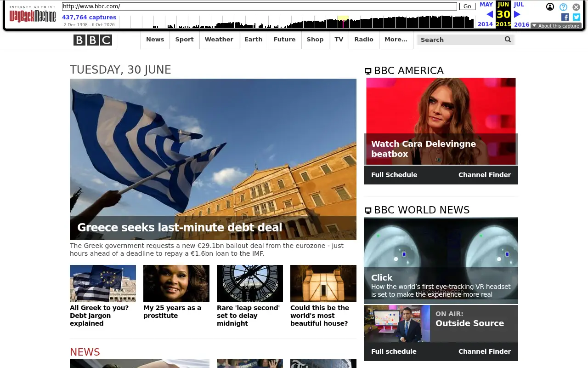The height and width of the screenshot is (368, 588).
Task: Expand the About this capture dropdown
Action: (556, 26)
